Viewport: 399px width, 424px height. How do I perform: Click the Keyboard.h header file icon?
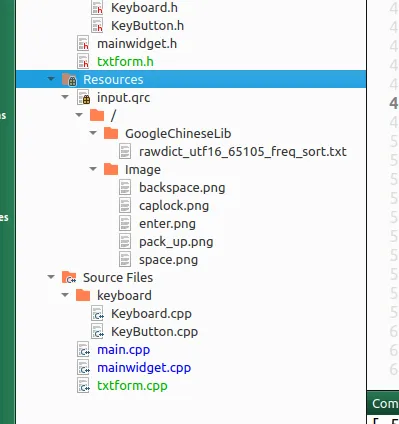click(x=97, y=8)
